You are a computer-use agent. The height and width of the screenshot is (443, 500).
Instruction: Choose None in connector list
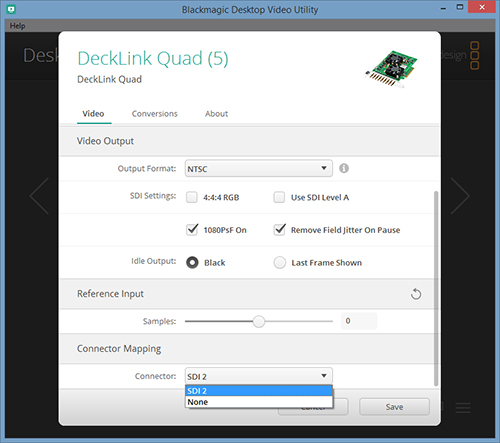[x=259, y=402]
